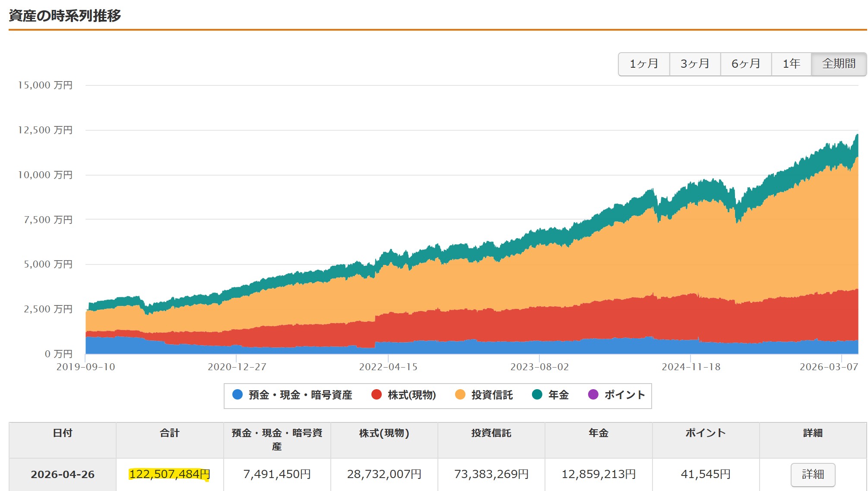Click the 2022-04-15 axis date marker
The width and height of the screenshot is (868, 491).
[x=388, y=367]
